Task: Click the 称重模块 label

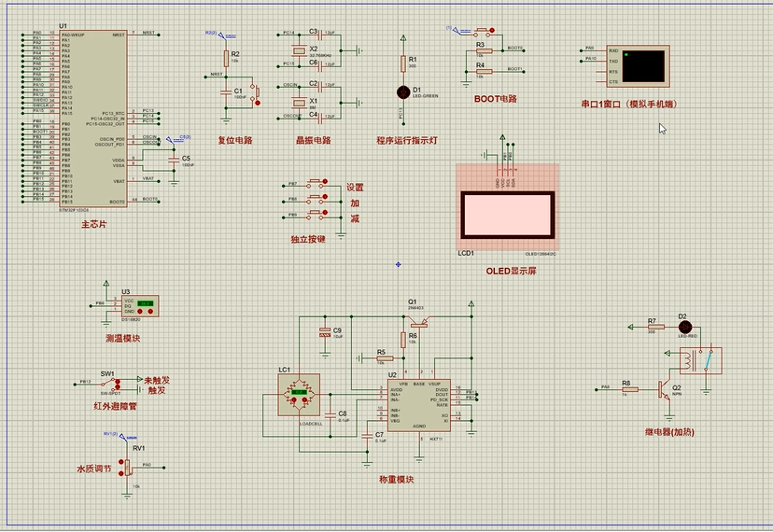Action: pyautogui.click(x=397, y=480)
